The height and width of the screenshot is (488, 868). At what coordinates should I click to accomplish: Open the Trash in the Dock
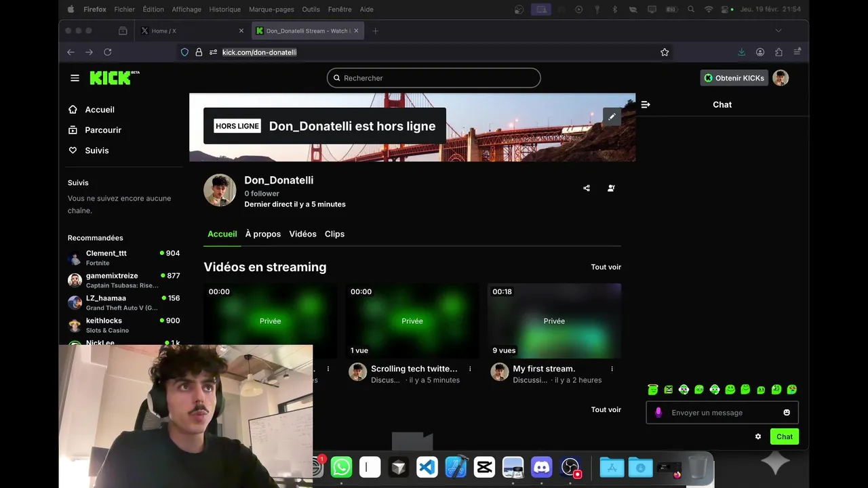tap(697, 467)
